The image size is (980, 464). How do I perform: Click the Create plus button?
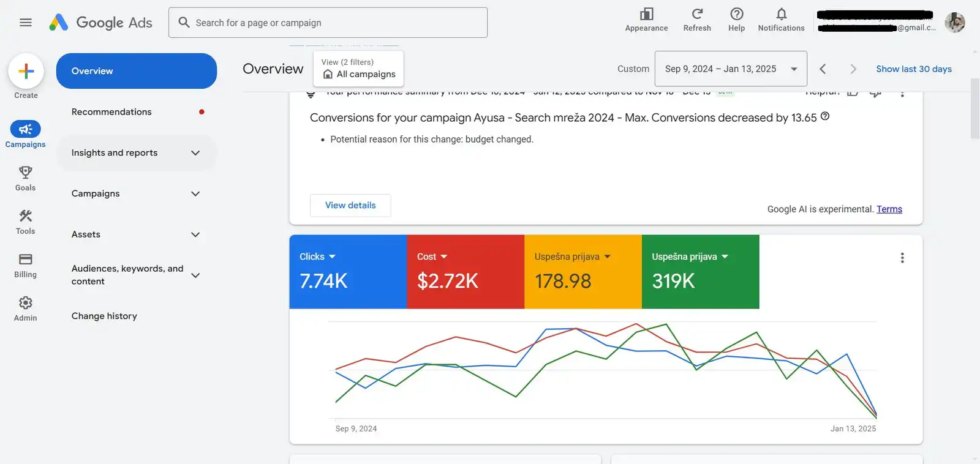point(26,72)
